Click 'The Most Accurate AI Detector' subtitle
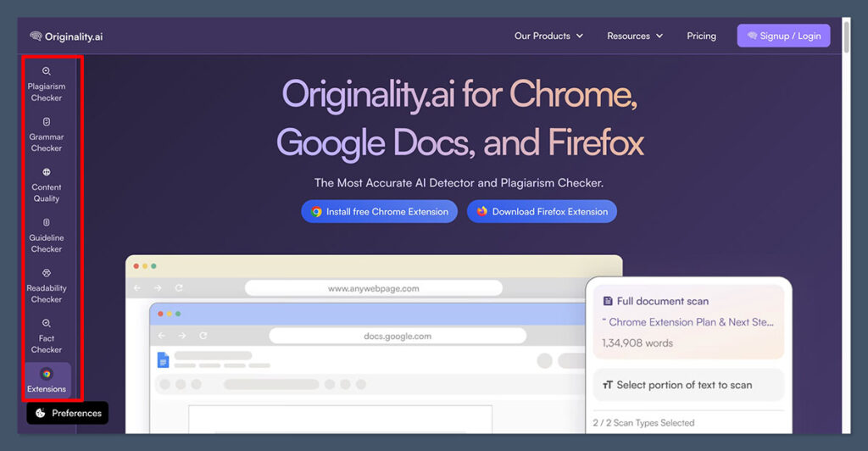868x451 pixels. pos(459,183)
